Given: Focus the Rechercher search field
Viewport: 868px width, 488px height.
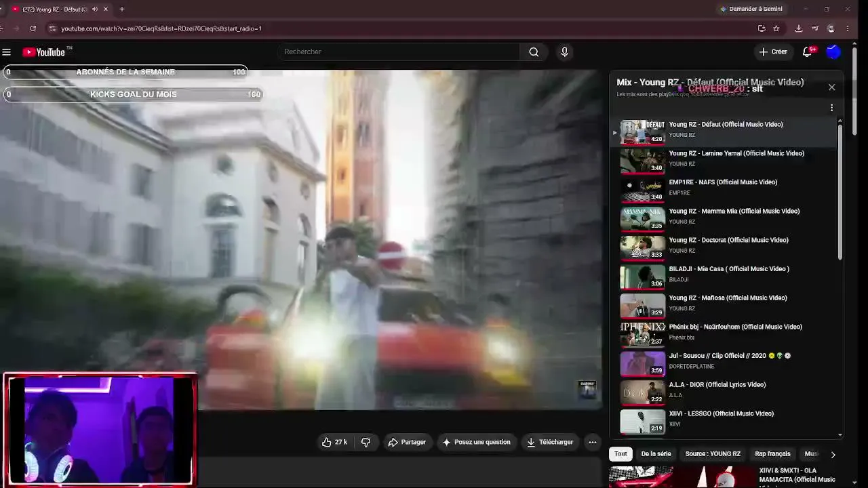Looking at the screenshot, I should (399, 52).
